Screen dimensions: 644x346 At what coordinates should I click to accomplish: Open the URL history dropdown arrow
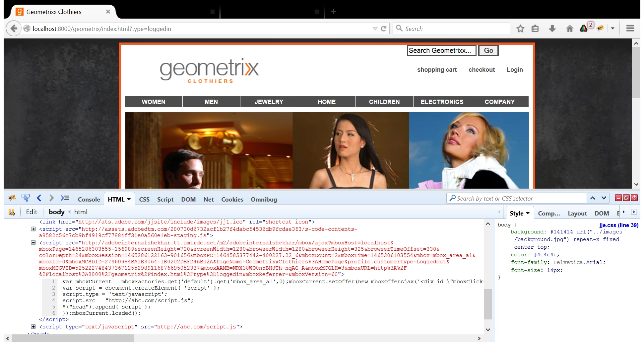[375, 29]
